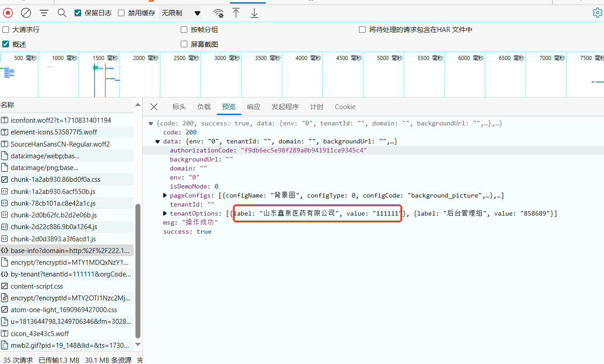The width and height of the screenshot is (604, 364).
Task: Click the 已传输1.3 MB status entry
Action: 59,360
